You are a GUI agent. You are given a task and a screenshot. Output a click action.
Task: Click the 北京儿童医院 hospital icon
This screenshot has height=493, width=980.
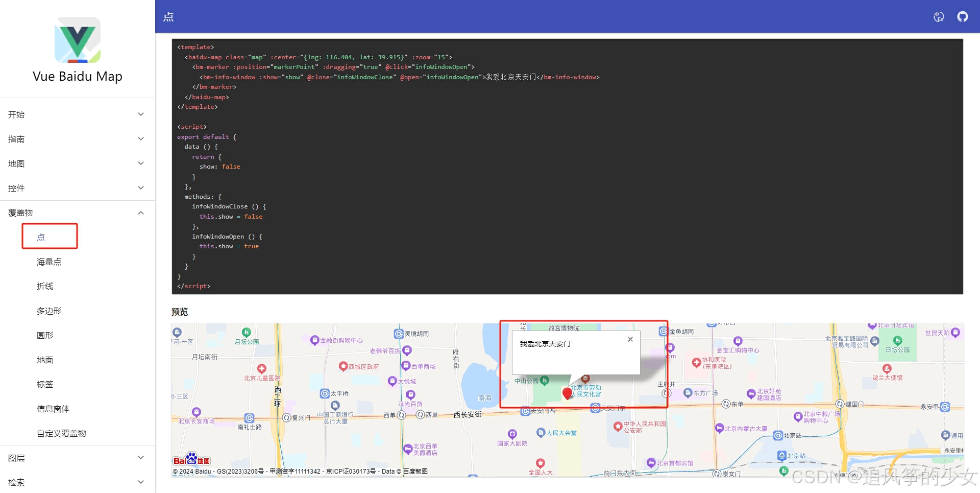262,369
